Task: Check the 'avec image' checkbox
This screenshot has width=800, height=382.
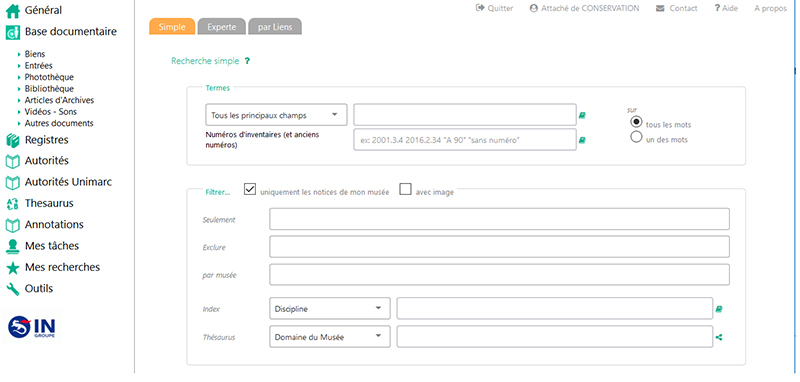Action: pos(405,189)
